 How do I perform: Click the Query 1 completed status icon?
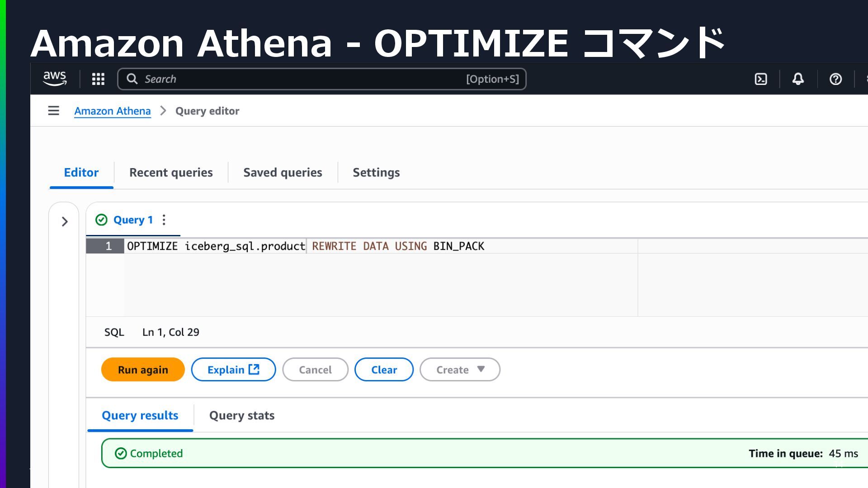101,220
